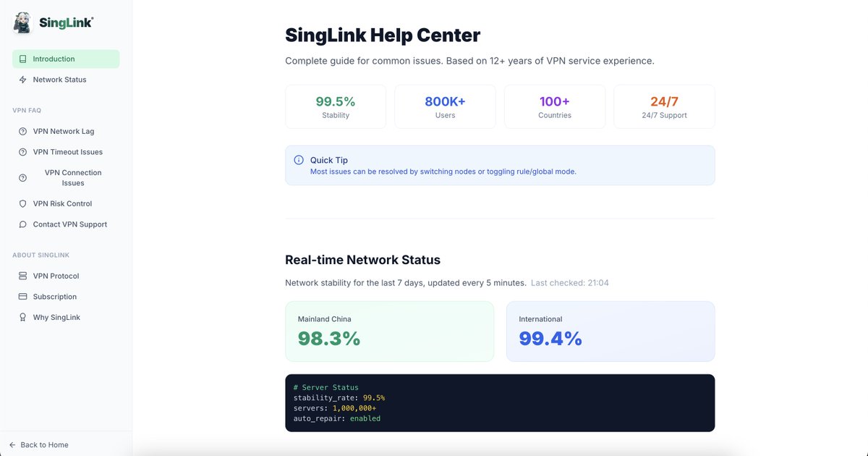Click the 'Complete guide for common issues' subtitle

coord(469,61)
